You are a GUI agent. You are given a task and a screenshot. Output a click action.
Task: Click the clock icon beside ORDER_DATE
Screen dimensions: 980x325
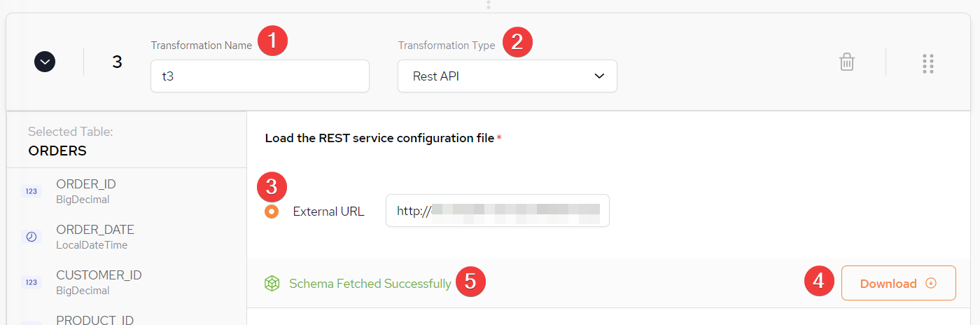(31, 237)
